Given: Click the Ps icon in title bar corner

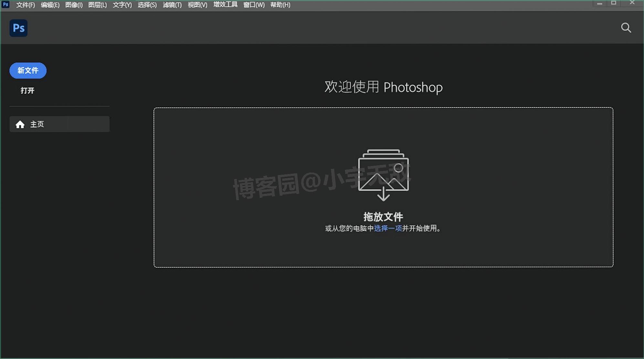Looking at the screenshot, I should click(5, 5).
